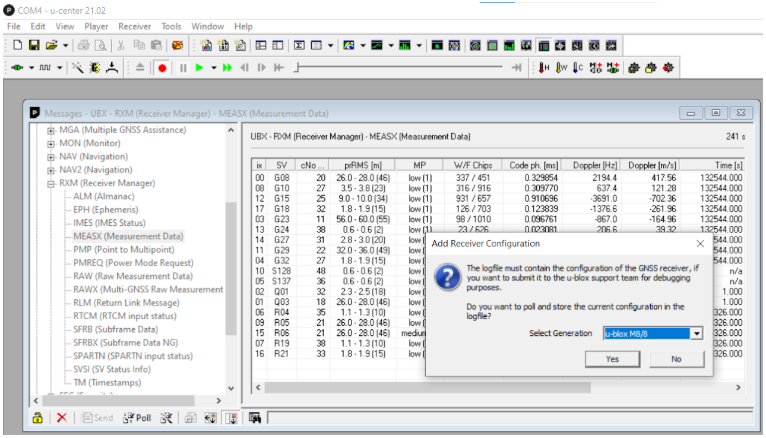Click the green fast-forward double arrow
Viewport: 766px width, 438px height.
(x=227, y=68)
